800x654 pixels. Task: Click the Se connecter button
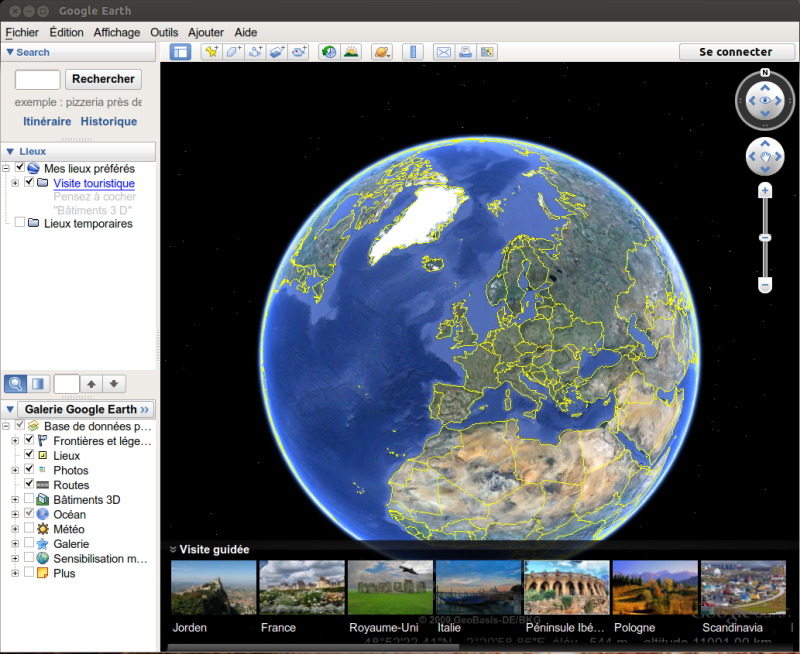pyautogui.click(x=736, y=52)
